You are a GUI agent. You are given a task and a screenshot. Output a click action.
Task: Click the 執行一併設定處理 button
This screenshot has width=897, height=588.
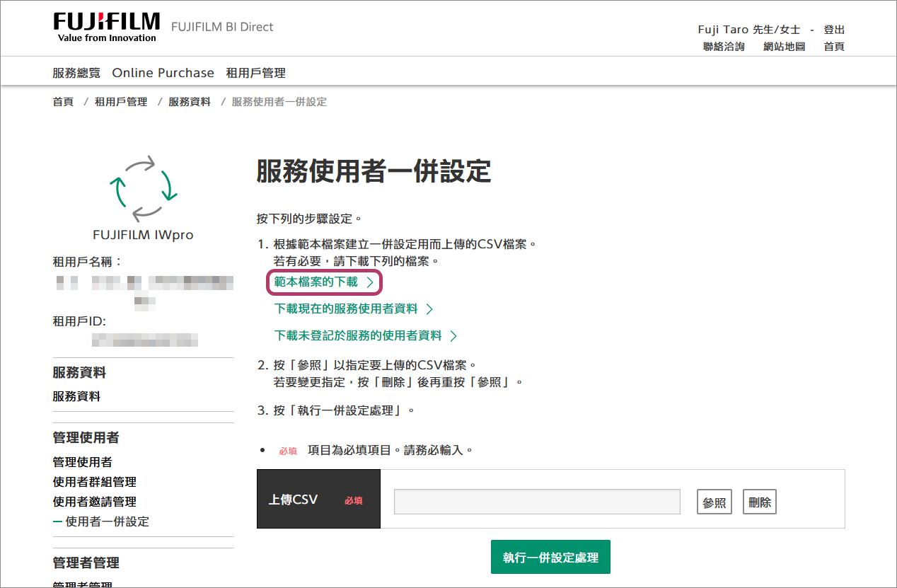pyautogui.click(x=550, y=557)
